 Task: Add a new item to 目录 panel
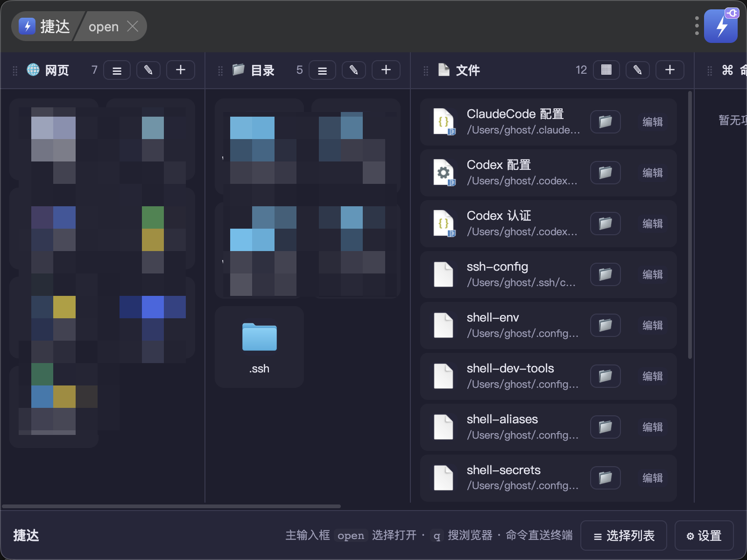[x=386, y=70]
